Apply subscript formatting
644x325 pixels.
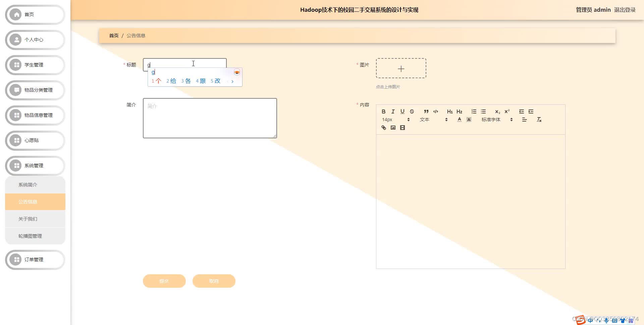pos(497,111)
